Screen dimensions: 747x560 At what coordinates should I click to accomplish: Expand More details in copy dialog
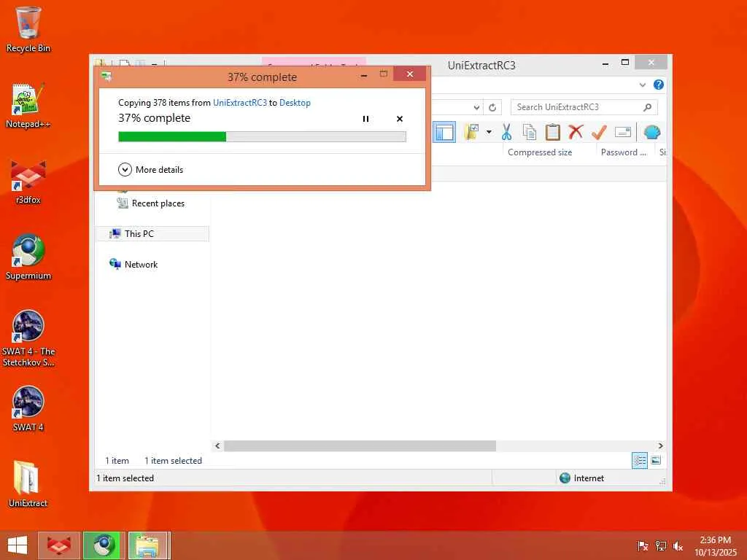pyautogui.click(x=150, y=169)
